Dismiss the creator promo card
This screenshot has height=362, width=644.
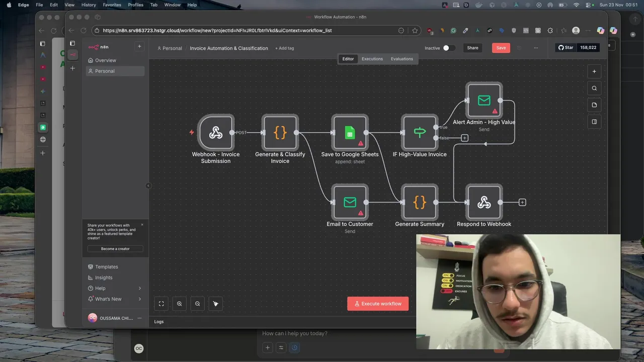pos(142,225)
